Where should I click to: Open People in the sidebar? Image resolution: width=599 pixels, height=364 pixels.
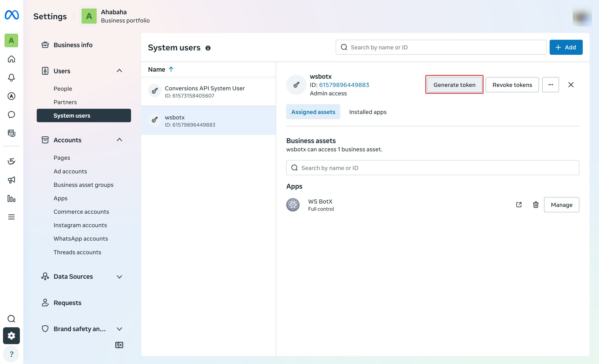(63, 89)
